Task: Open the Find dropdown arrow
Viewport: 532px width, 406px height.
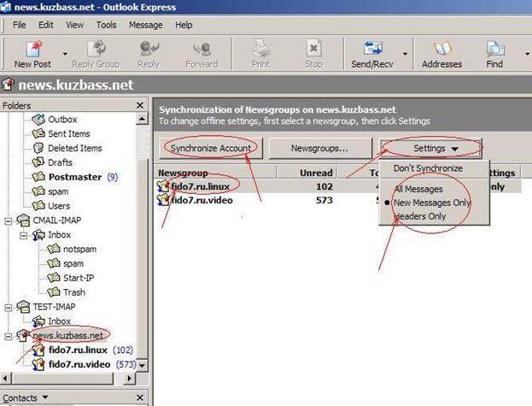Action: point(527,54)
